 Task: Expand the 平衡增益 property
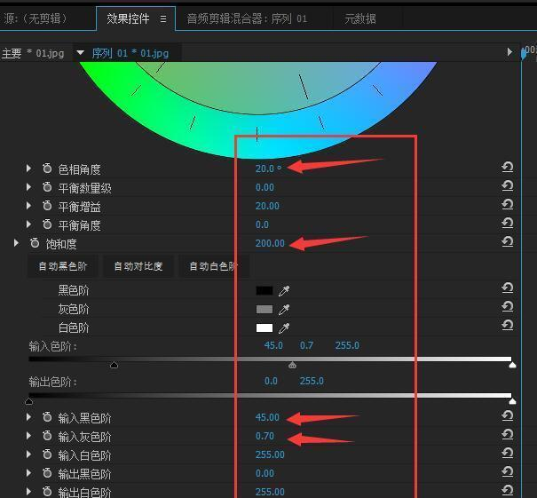tap(29, 205)
